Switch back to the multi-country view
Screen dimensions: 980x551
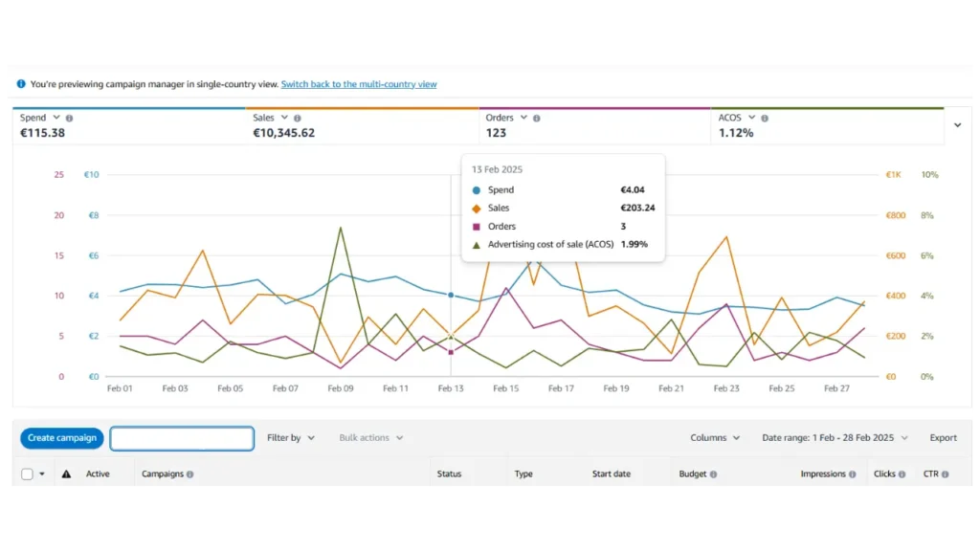pyautogui.click(x=359, y=84)
